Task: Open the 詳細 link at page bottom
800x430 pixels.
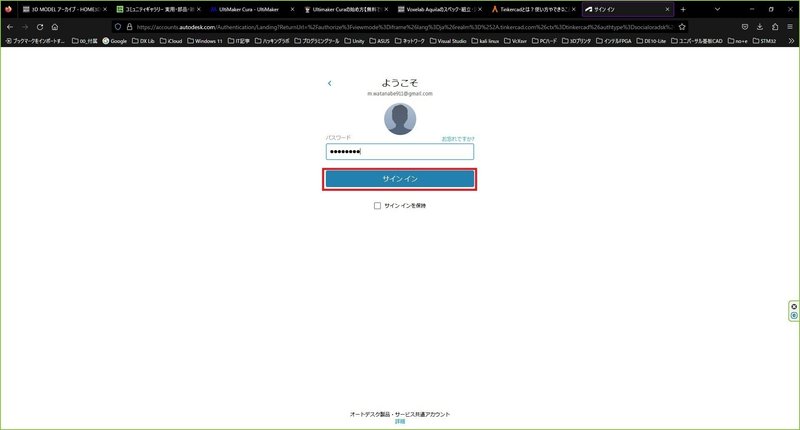Action: coord(400,421)
